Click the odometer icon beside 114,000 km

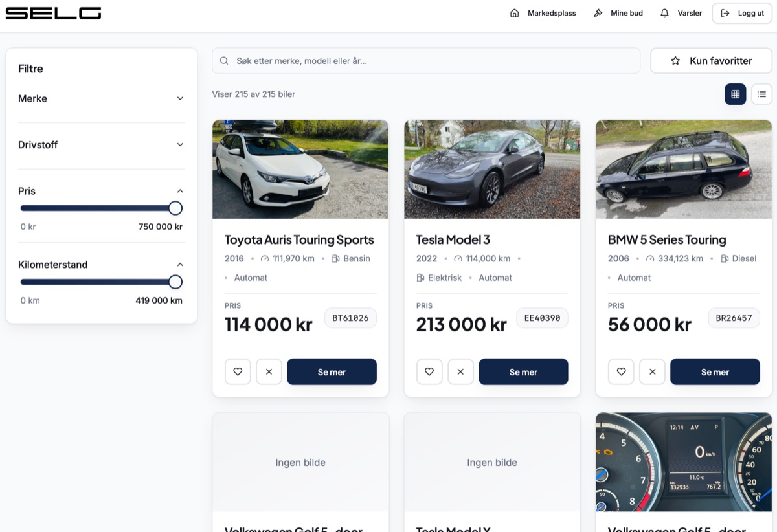[x=458, y=259]
